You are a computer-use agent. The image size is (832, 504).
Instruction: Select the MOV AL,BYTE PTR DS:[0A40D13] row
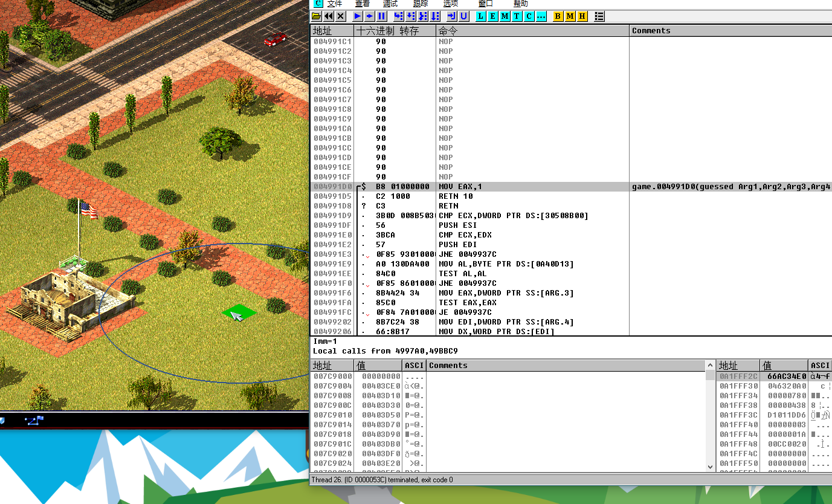click(571, 264)
